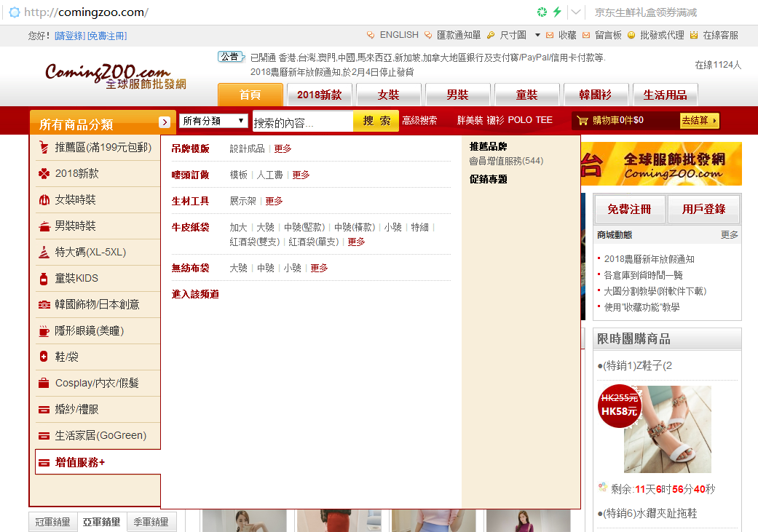The image size is (758, 532).
Task: Click the 去結算 checkout button
Action: 699,121
